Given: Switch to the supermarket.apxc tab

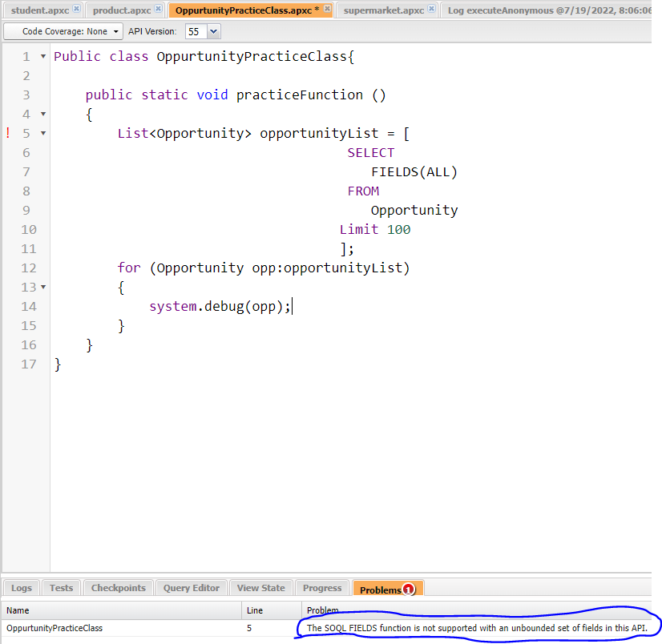Looking at the screenshot, I should [383, 10].
